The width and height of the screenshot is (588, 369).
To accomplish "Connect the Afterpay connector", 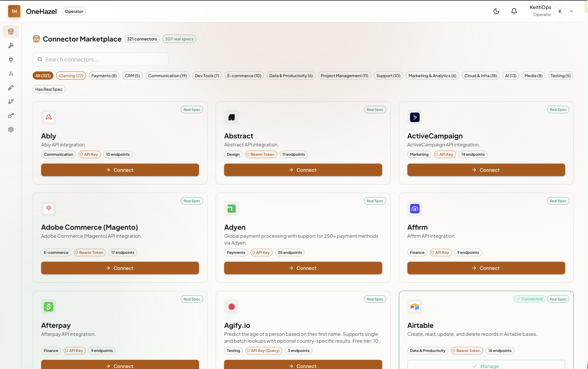I will (x=120, y=365).
